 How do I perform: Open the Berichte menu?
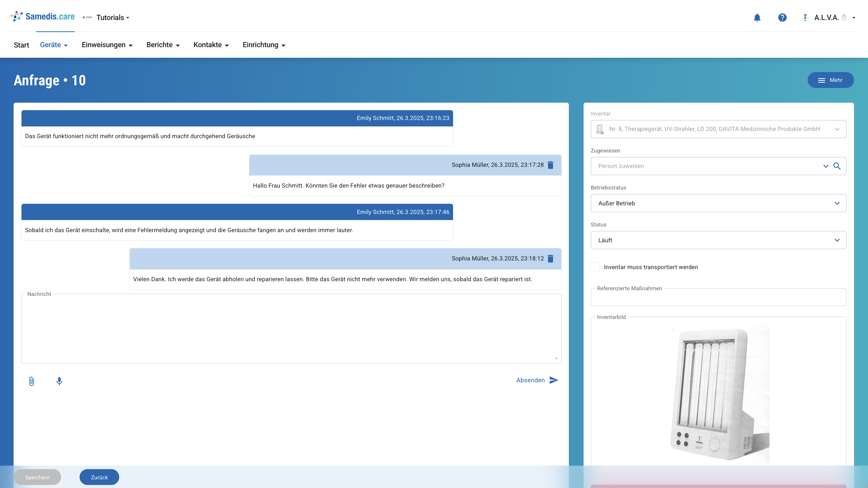[163, 45]
